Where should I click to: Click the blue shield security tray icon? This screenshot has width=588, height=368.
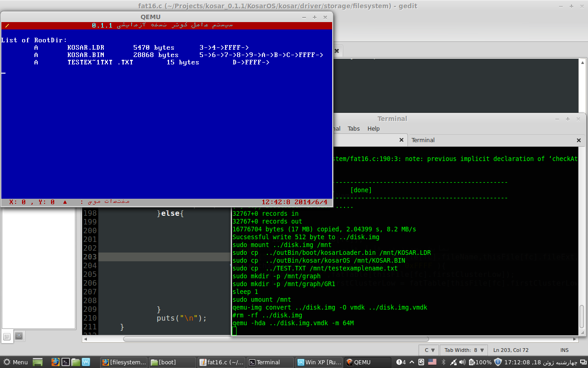click(x=498, y=362)
